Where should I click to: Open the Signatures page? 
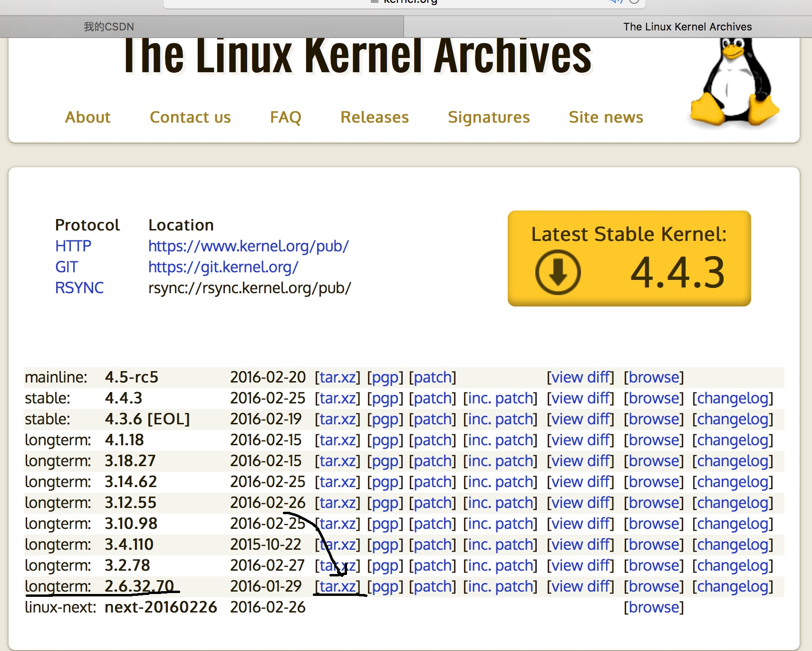click(x=489, y=117)
